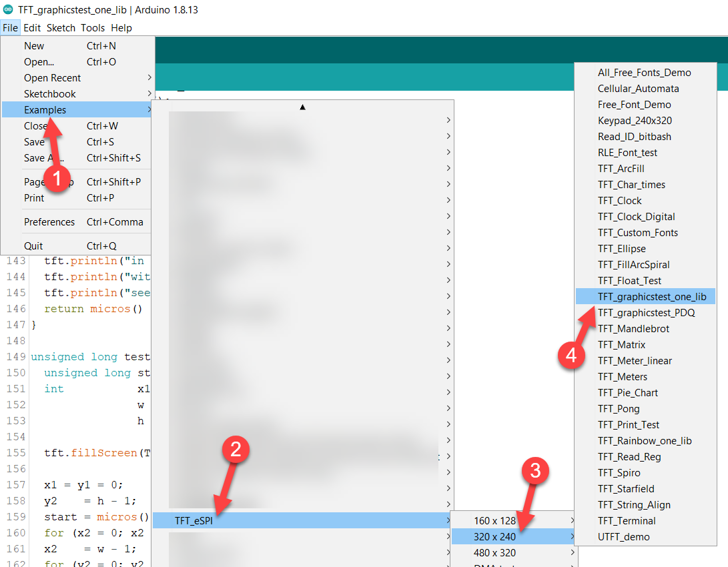Open the TFT_Char_times example
The height and width of the screenshot is (567, 728).
coord(645,185)
